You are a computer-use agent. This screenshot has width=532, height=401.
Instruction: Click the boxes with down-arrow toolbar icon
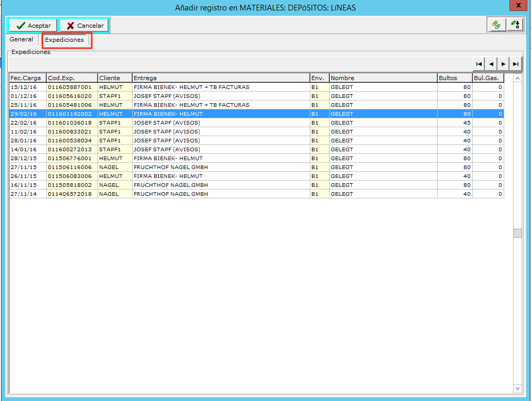point(515,25)
